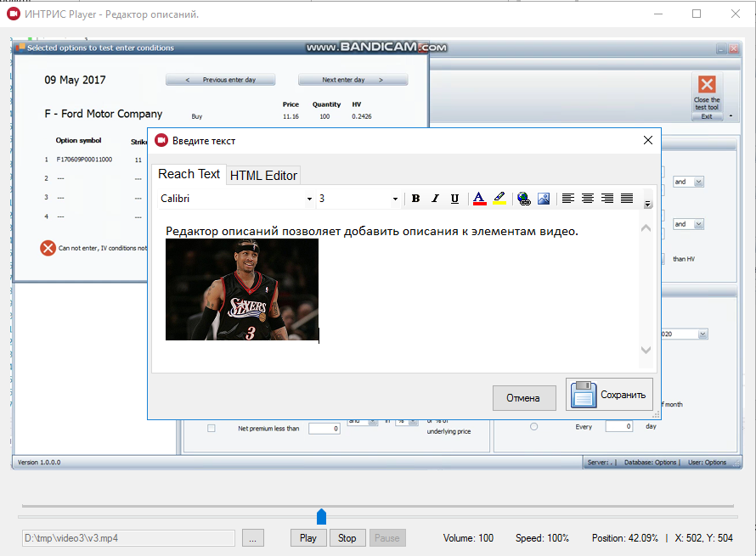Click the Stop button
The width and height of the screenshot is (756, 556).
(x=347, y=537)
